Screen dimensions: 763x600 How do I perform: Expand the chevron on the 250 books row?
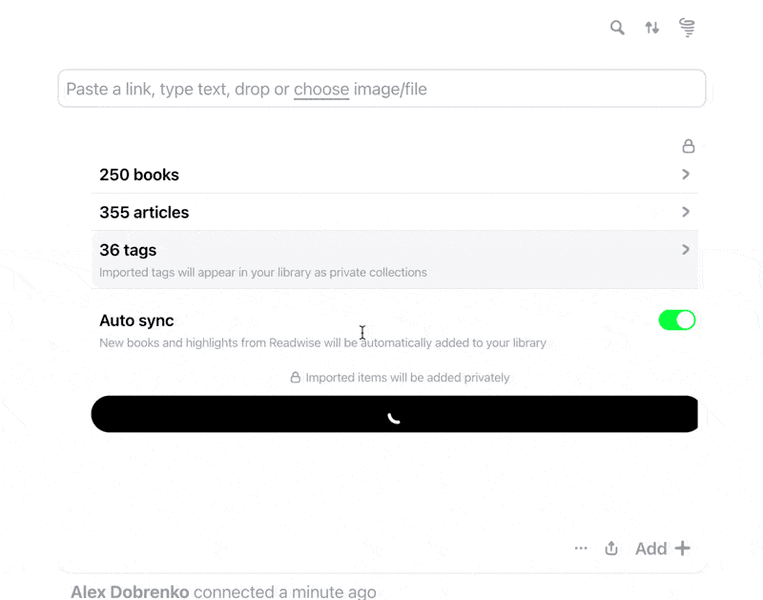pos(686,174)
